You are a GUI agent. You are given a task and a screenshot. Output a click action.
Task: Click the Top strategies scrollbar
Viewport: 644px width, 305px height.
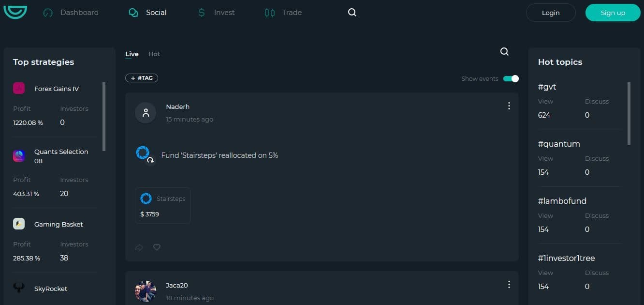pyautogui.click(x=104, y=116)
